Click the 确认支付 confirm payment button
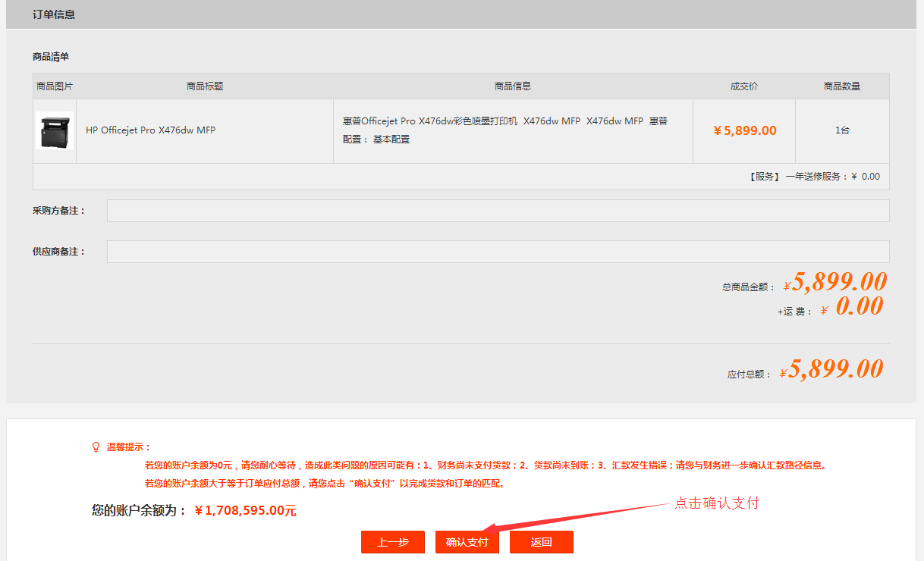The height and width of the screenshot is (561, 924). click(467, 542)
